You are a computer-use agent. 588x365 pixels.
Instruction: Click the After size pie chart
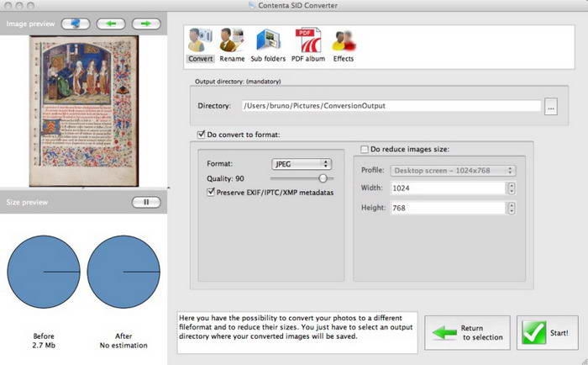[123, 272]
